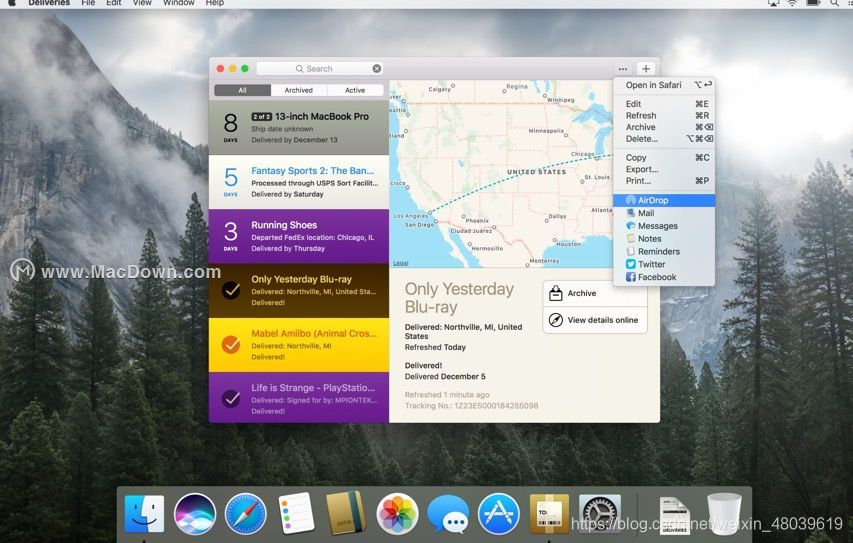The image size is (853, 543).
Task: Open Reminders app in the Dock
Action: [296, 513]
